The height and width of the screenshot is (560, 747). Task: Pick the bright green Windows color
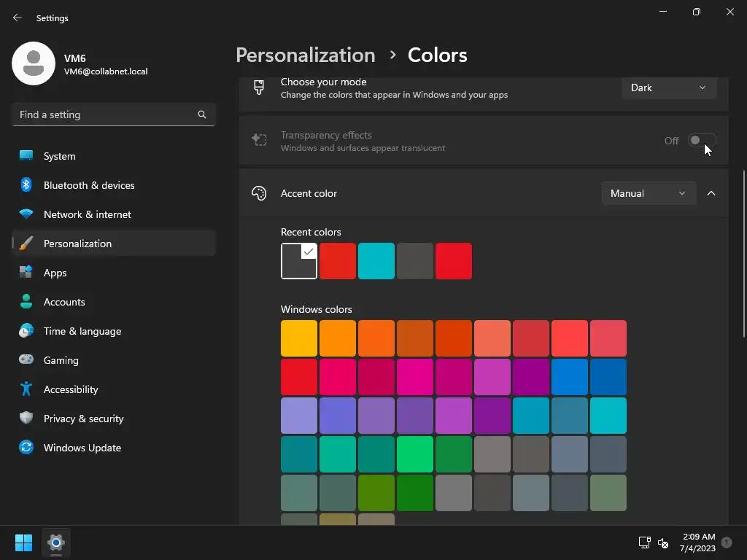point(415,454)
